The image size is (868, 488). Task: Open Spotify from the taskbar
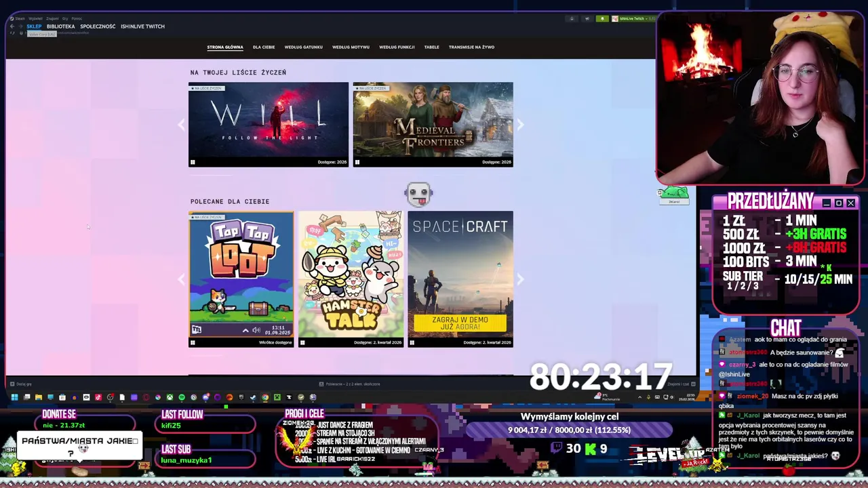pyautogui.click(x=182, y=397)
